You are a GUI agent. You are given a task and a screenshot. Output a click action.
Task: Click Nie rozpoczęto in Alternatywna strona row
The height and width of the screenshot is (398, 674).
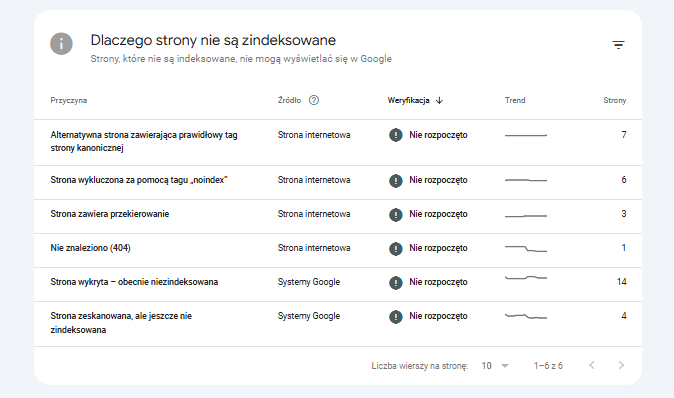click(438, 135)
